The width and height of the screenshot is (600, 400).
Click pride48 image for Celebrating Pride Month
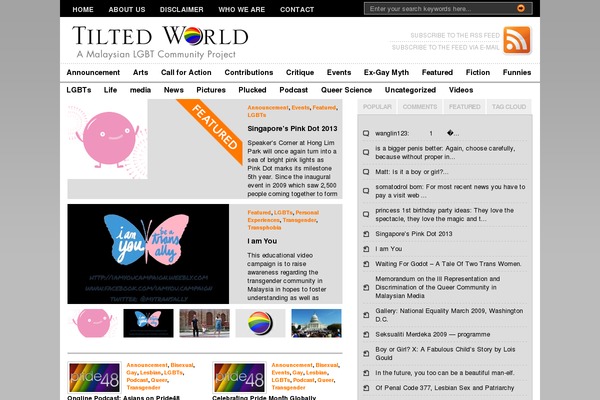tap(239, 377)
